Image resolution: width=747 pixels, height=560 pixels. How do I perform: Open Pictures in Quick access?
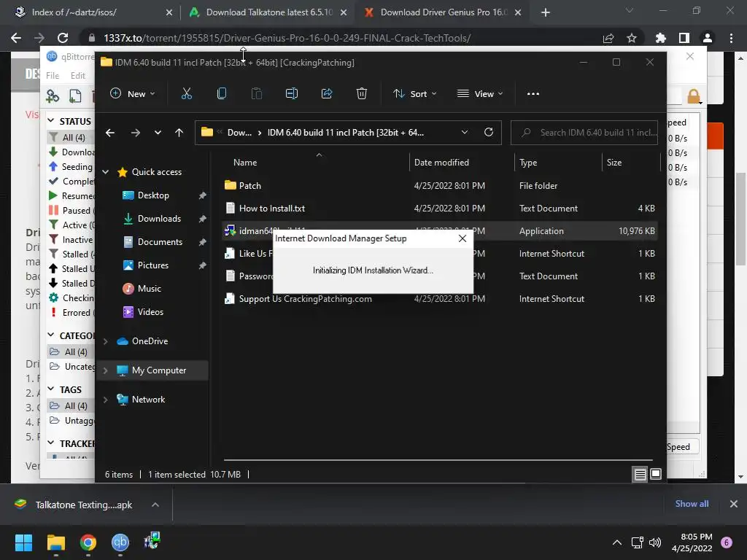[153, 265]
